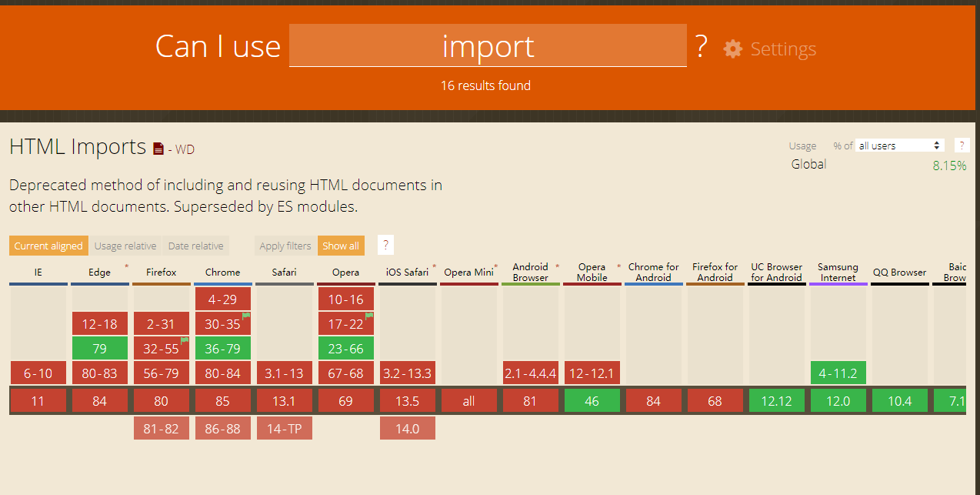Click the green flag on Chrome 30-35

246,316
